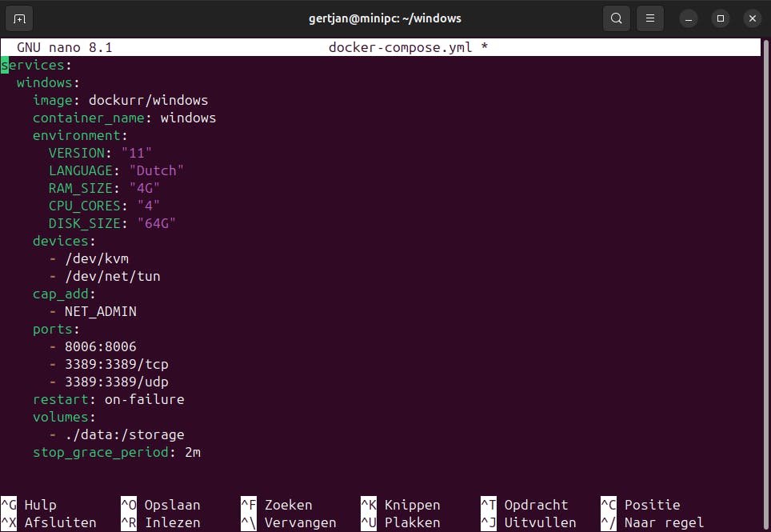This screenshot has width=771, height=532.
Task: Click the container_name line
Action: pos(125,118)
